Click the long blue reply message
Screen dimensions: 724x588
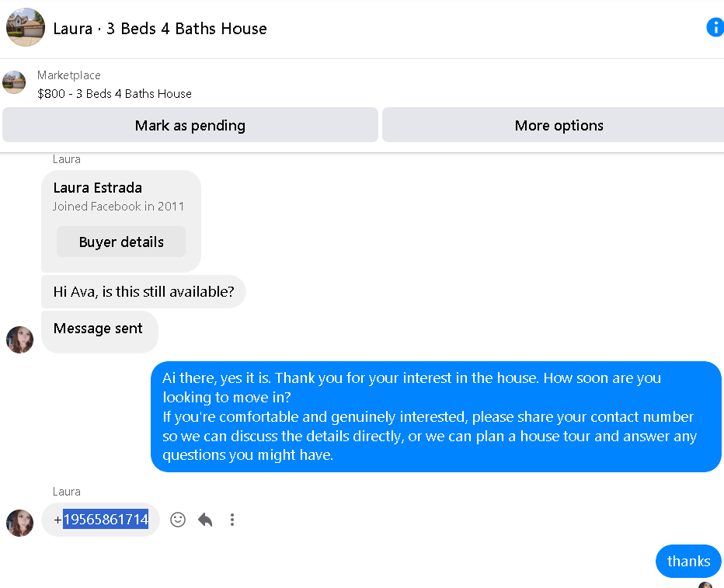click(x=436, y=417)
